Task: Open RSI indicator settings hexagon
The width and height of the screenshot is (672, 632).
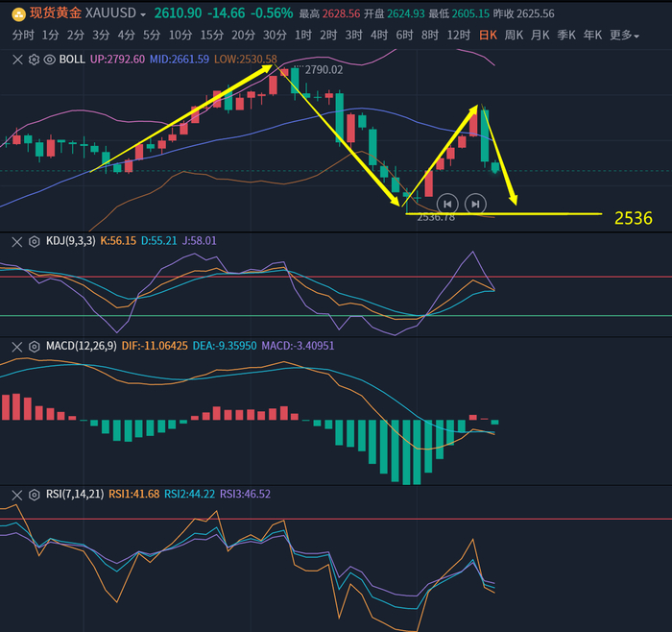Action: (34, 496)
